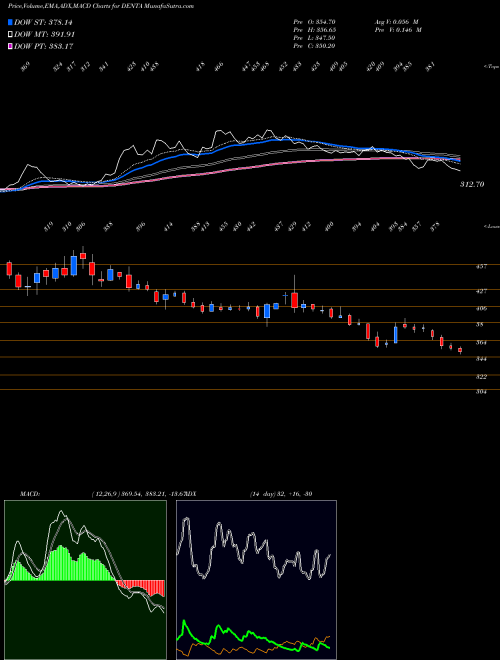Image resolution: width=500 pixels, height=660 pixels.
Task: Click the 344 price level label
Action: point(481,359)
